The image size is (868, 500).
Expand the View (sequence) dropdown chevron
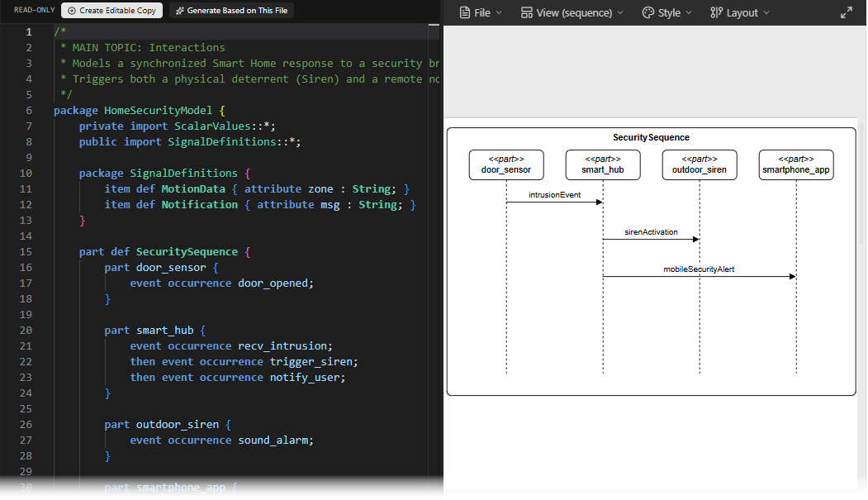620,13
